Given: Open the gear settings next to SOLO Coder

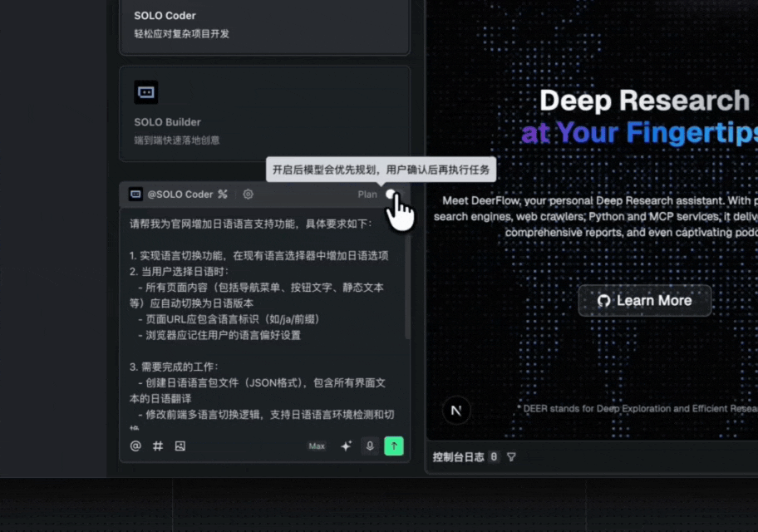Looking at the screenshot, I should (x=248, y=194).
